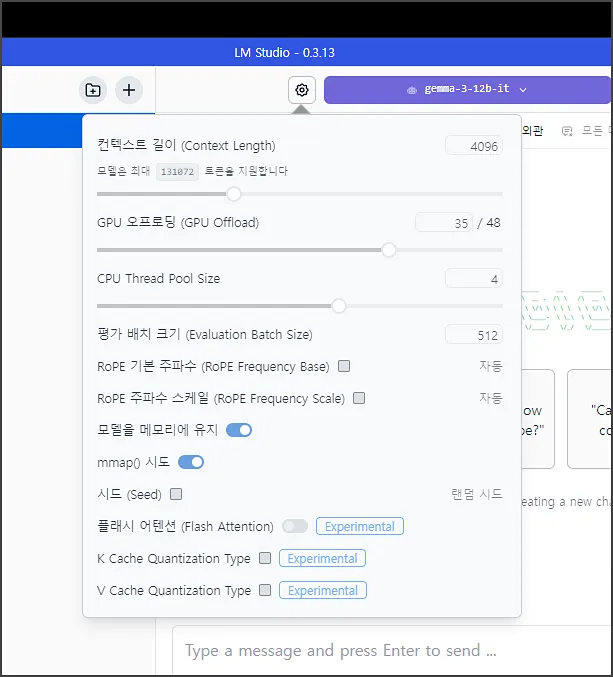This screenshot has width=613, height=677.
Task: Expand model selector chevron arrow
Action: pyautogui.click(x=523, y=90)
